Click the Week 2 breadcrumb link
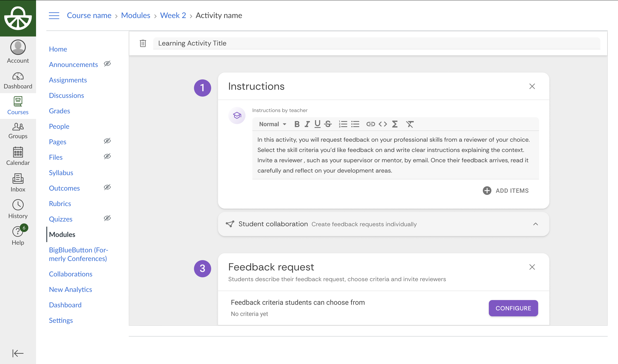Image resolution: width=618 pixels, height=364 pixels. click(173, 15)
